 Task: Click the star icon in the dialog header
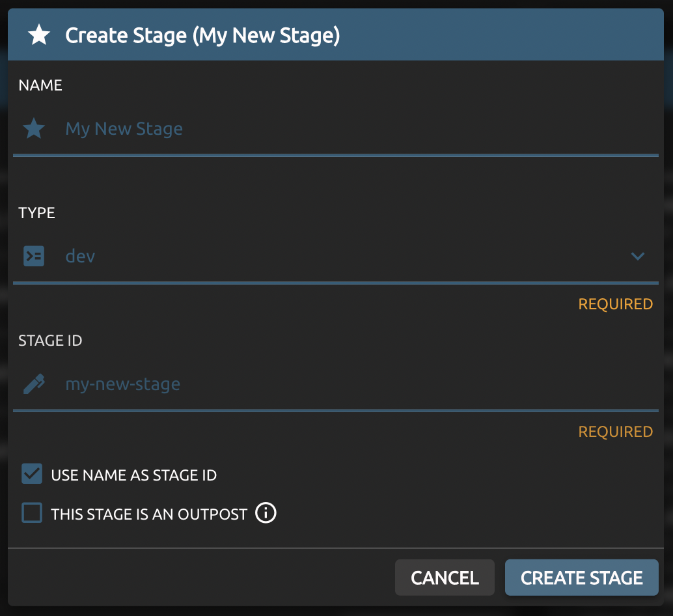(x=39, y=35)
